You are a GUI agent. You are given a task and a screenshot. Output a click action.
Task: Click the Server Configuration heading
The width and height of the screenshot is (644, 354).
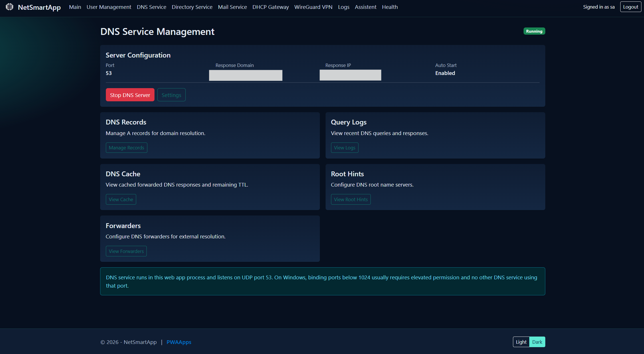pyautogui.click(x=138, y=55)
